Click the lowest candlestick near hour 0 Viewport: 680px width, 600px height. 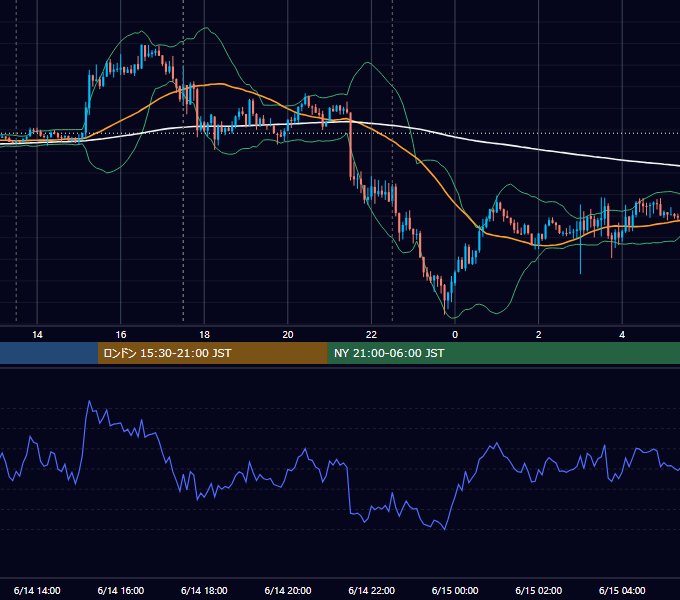tap(445, 299)
